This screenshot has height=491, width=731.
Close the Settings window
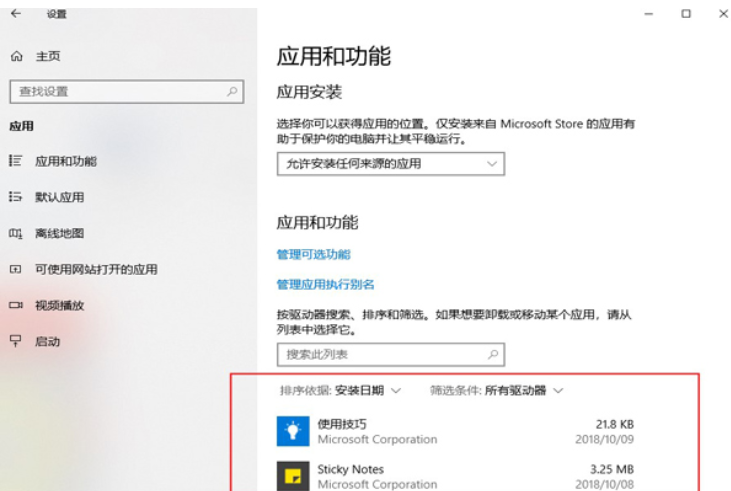723,14
